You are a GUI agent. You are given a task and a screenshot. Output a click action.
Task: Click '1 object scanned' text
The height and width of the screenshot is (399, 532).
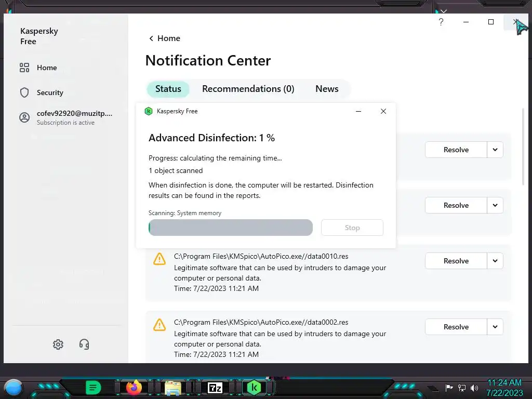pyautogui.click(x=176, y=170)
